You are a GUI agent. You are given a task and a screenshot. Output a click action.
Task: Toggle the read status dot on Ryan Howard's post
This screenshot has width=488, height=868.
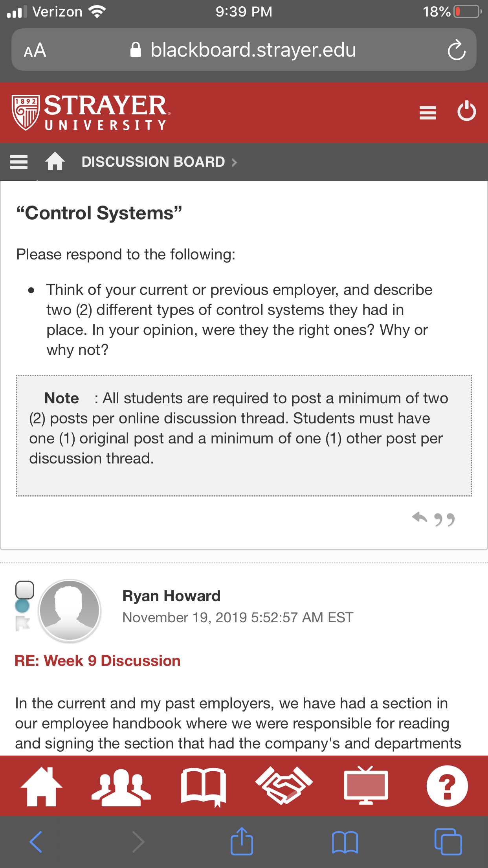22,606
